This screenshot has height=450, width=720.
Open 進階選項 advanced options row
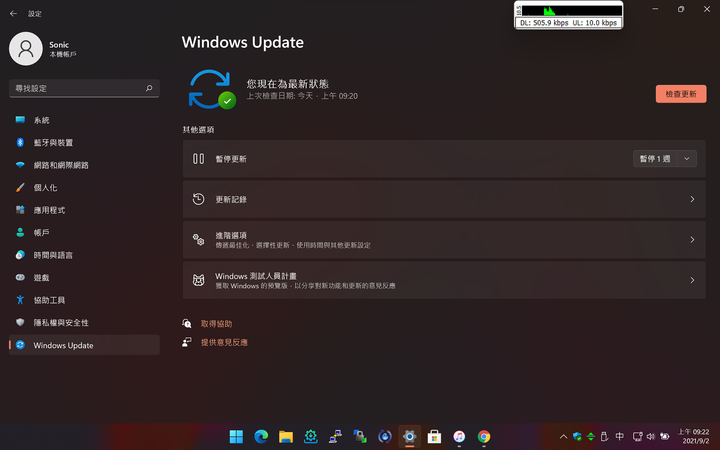click(444, 240)
